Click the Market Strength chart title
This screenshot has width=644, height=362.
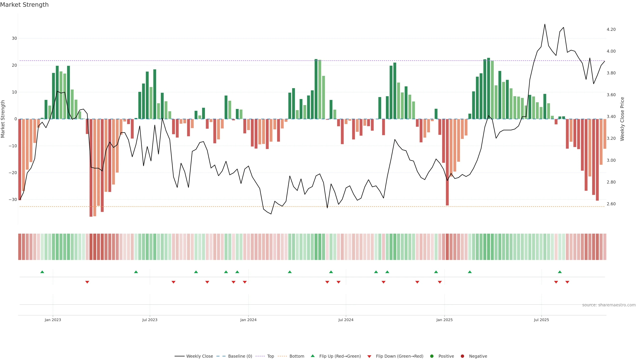coord(24,5)
